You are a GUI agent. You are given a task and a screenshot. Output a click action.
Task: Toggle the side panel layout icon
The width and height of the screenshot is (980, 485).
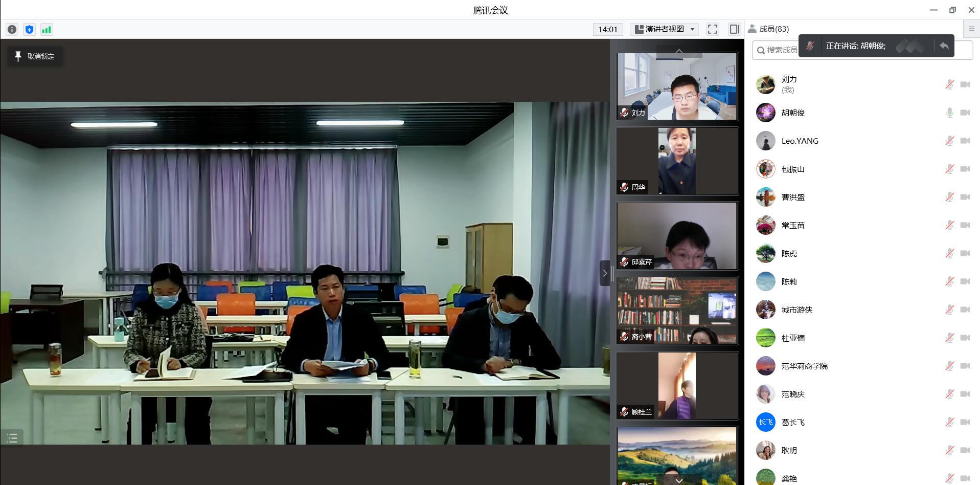pyautogui.click(x=734, y=29)
